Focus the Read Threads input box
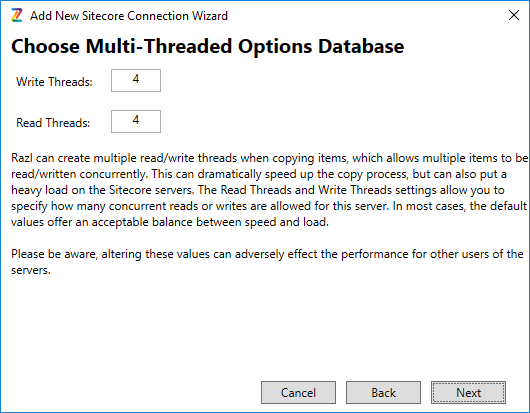The image size is (530, 413). click(x=136, y=121)
